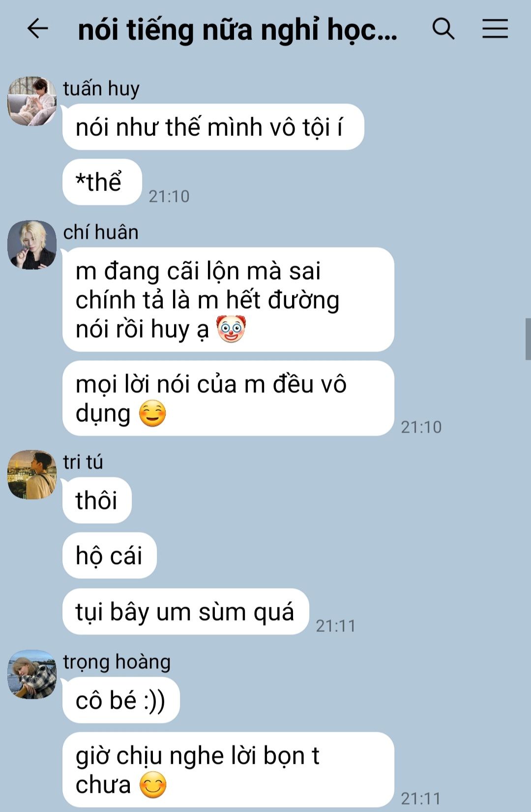Viewport: 531px width, 812px height.
Task: Tap the back arrow icon
Action: point(37,29)
